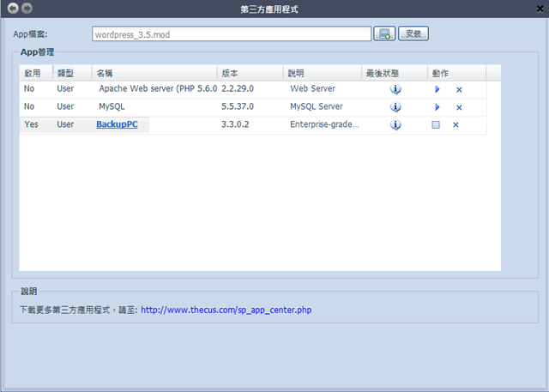Click the Enterprise-grade... description cell
This screenshot has width=549, height=392.
pyautogui.click(x=324, y=124)
